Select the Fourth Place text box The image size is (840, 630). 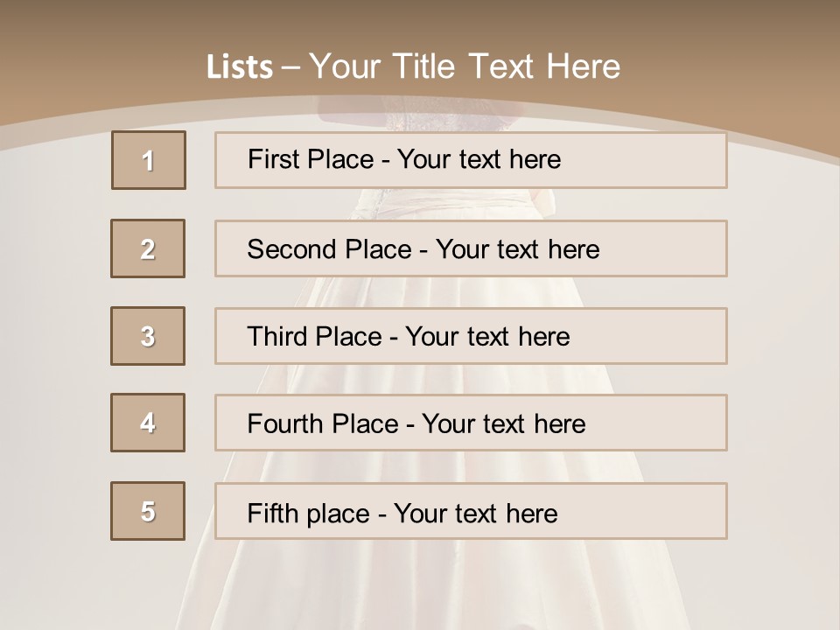[x=471, y=423]
